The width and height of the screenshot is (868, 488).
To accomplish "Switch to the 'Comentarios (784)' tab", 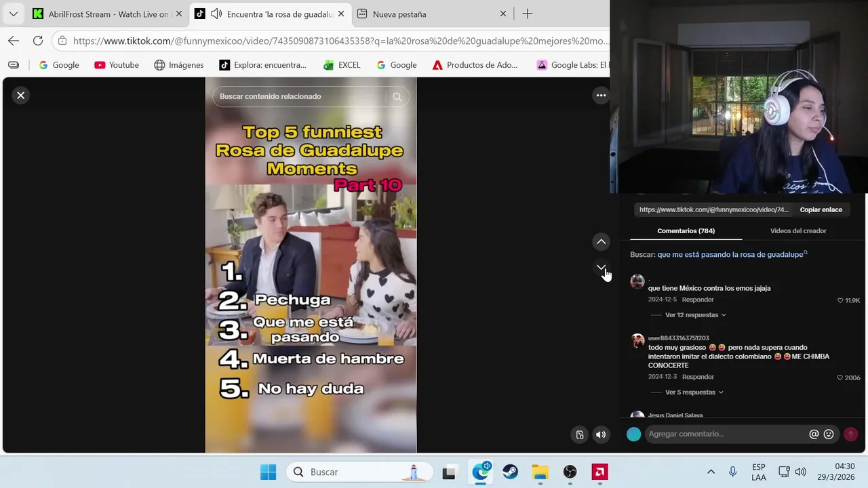I will point(686,231).
